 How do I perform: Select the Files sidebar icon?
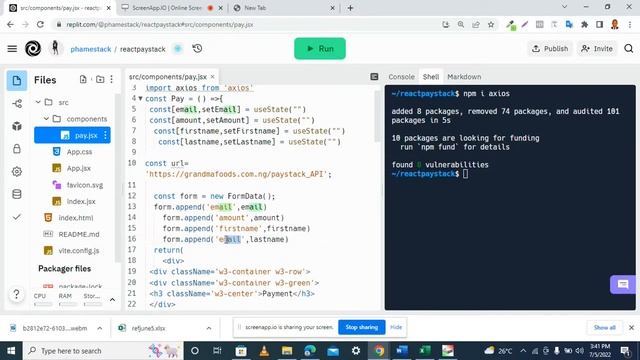click(x=17, y=80)
